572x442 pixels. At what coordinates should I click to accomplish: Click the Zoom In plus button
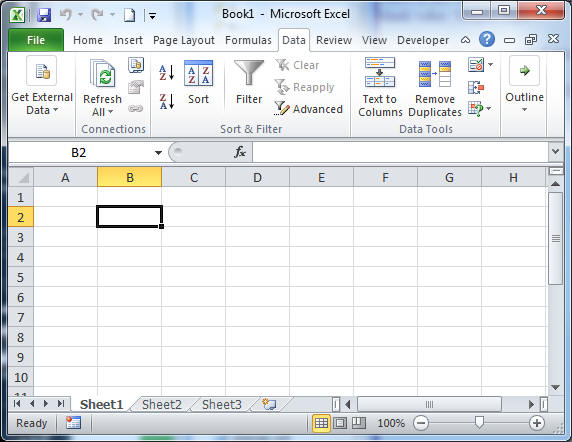click(x=537, y=423)
